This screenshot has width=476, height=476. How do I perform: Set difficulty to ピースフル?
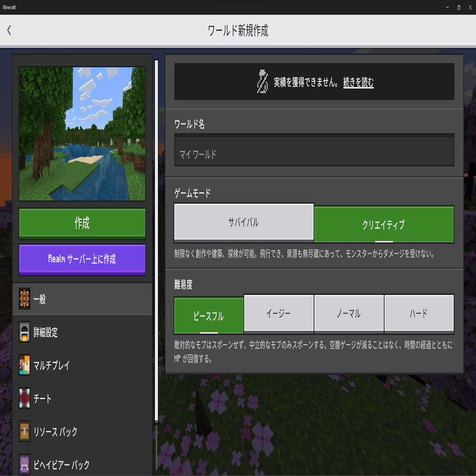pyautogui.click(x=209, y=316)
